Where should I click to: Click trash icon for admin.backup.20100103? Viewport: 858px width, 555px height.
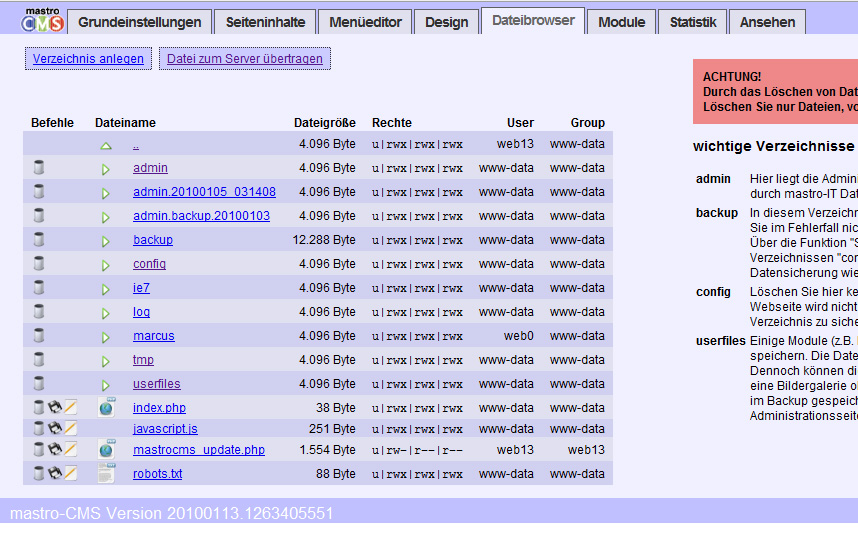point(39,216)
